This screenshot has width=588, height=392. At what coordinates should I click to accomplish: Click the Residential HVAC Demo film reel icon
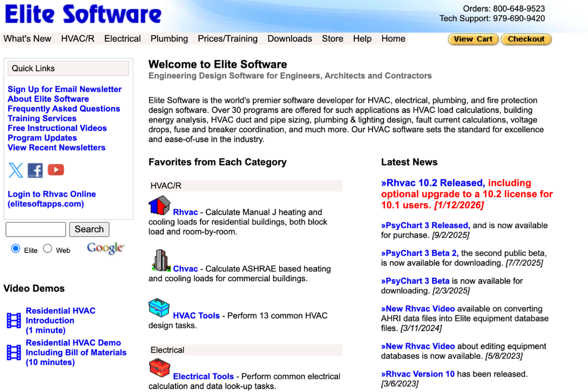pyautogui.click(x=15, y=352)
